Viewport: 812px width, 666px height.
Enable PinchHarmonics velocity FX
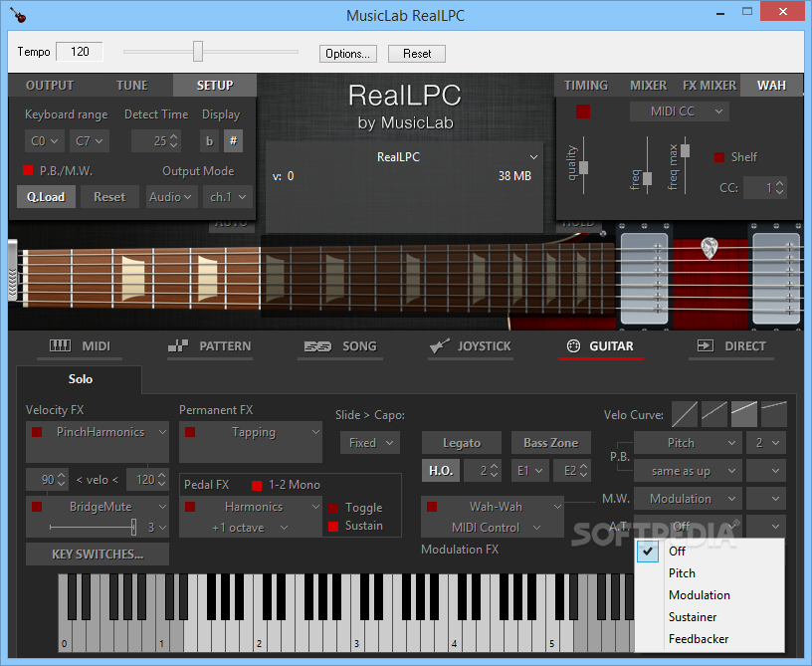(37, 432)
